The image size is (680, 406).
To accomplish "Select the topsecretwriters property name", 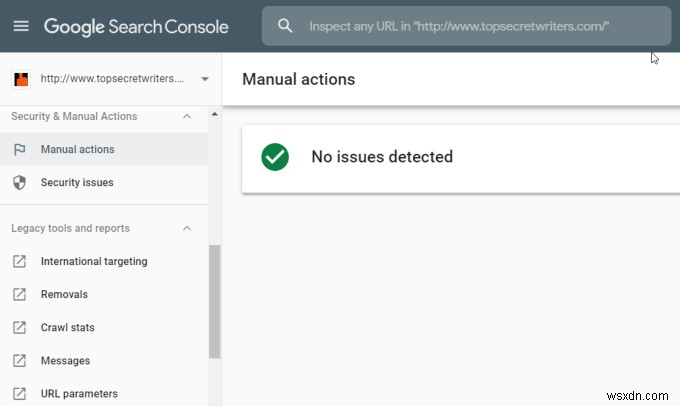I will point(112,79).
